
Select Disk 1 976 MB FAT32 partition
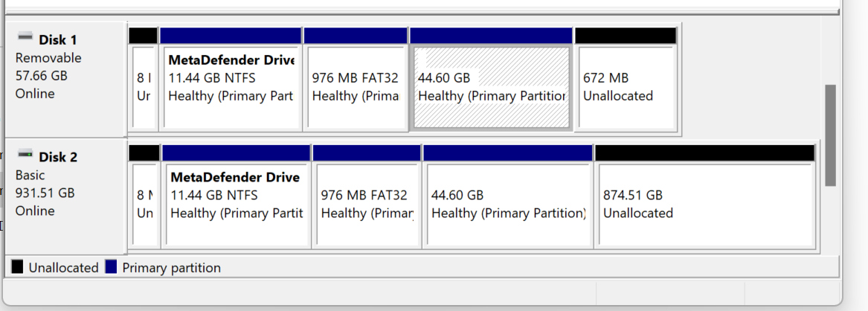(356, 79)
